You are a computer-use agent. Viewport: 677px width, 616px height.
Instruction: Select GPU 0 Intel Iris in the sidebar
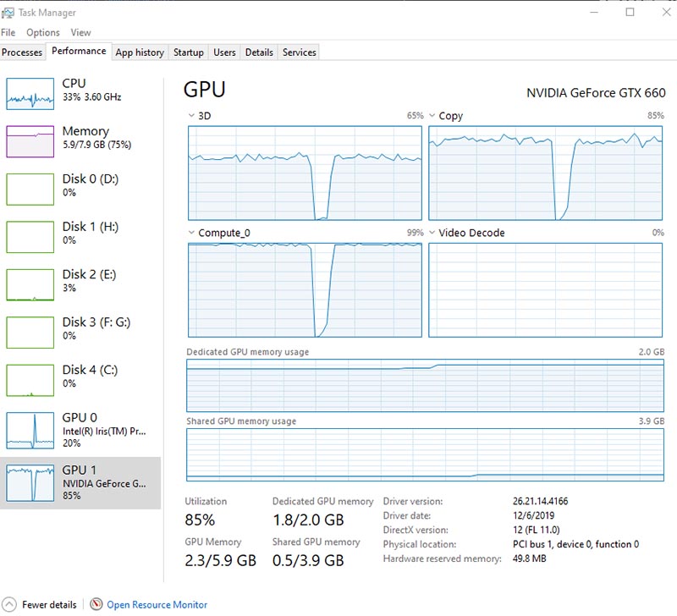coord(80,430)
